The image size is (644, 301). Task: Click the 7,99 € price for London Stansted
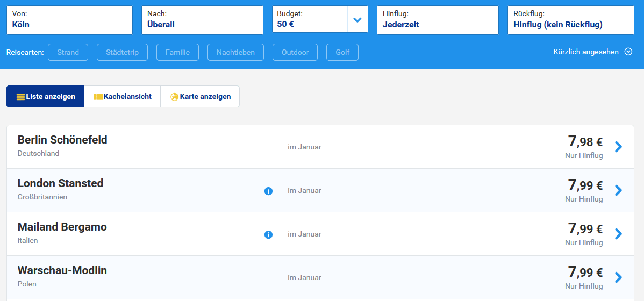585,185
